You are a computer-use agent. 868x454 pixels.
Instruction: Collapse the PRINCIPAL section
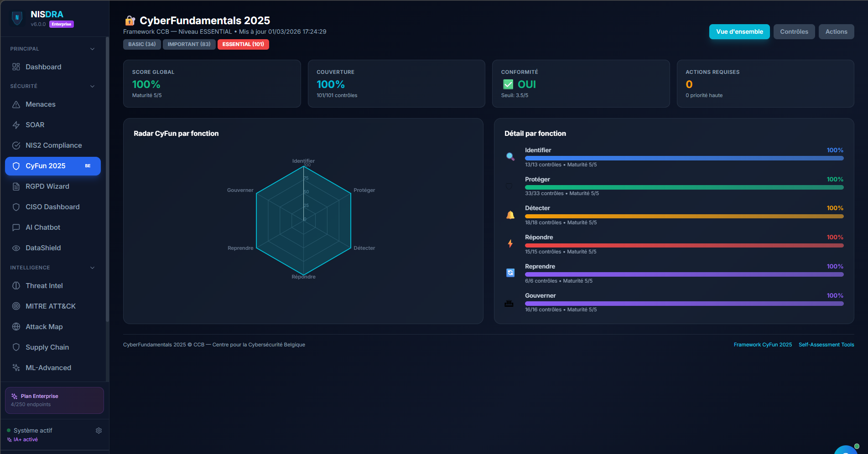click(93, 49)
